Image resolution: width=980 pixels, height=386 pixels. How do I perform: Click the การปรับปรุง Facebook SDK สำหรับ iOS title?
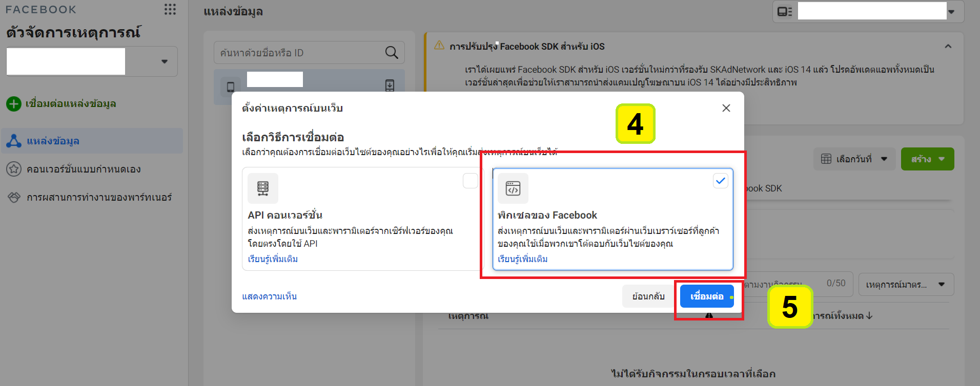pos(527,47)
